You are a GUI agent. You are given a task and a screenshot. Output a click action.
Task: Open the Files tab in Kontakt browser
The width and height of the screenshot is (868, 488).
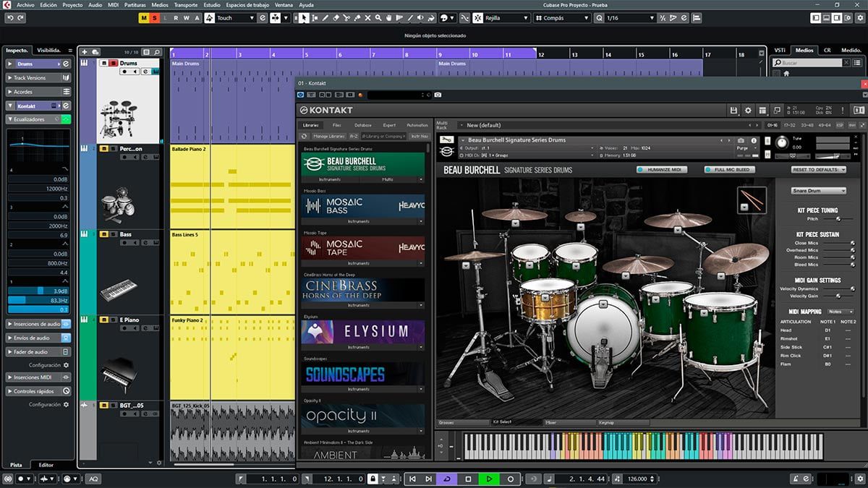tap(336, 125)
